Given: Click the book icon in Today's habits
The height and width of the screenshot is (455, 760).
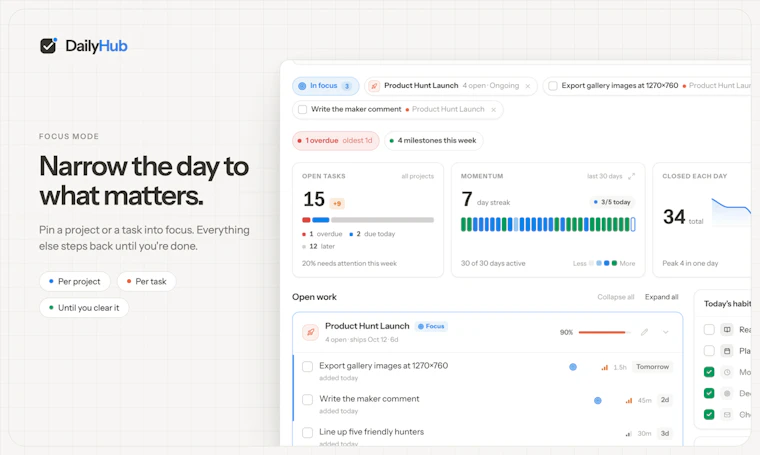Looking at the screenshot, I should pyautogui.click(x=727, y=330).
